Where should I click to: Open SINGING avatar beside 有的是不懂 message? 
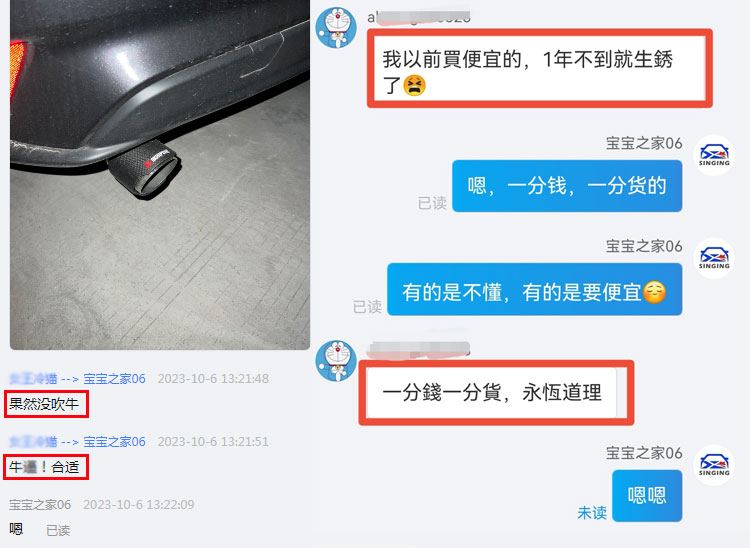(714, 258)
